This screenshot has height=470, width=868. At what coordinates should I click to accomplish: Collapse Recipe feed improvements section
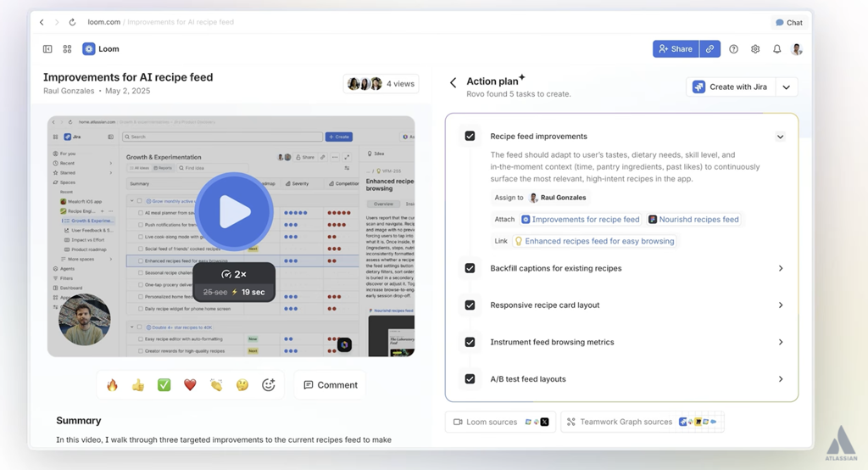tap(780, 137)
